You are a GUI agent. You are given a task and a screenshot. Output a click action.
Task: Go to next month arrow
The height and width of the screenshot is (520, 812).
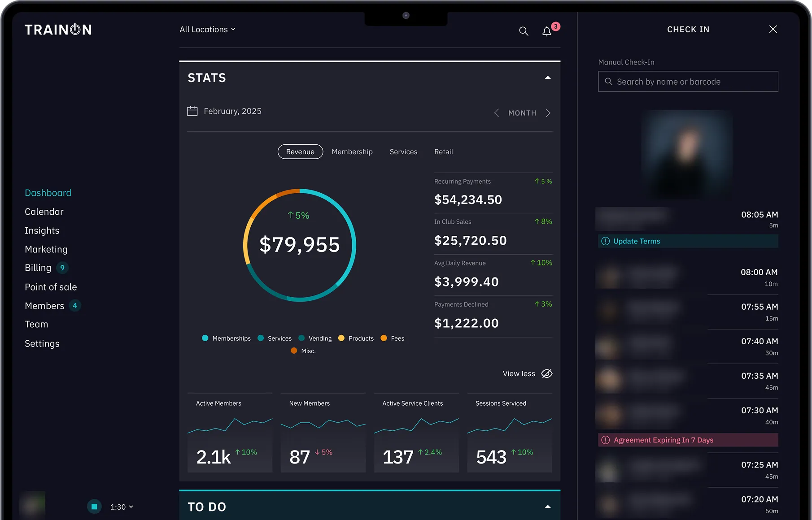[x=548, y=113]
